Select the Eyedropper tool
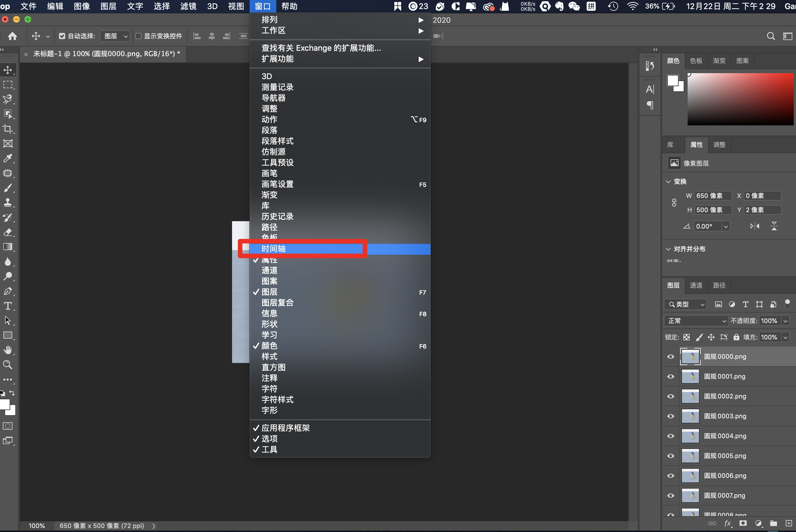Screen dimensions: 796x532 click(7, 159)
